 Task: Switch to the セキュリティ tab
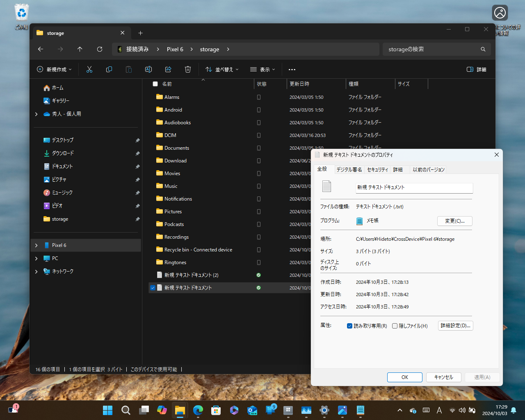377,169
